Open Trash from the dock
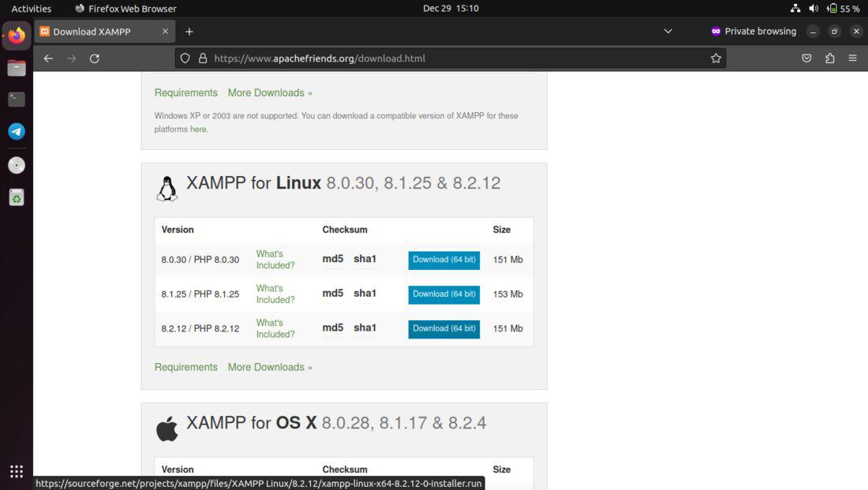The width and height of the screenshot is (868, 490). point(17,197)
